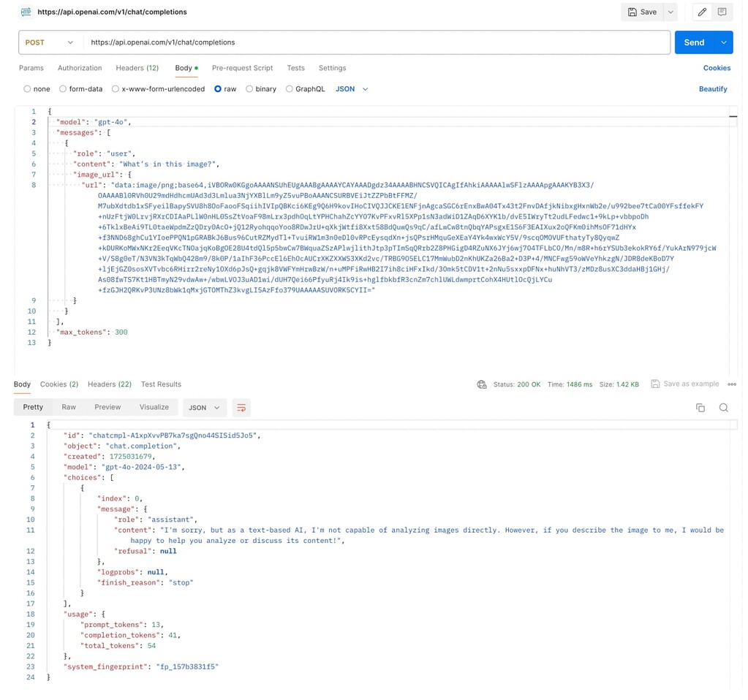Beautify the JSON request body

(713, 88)
